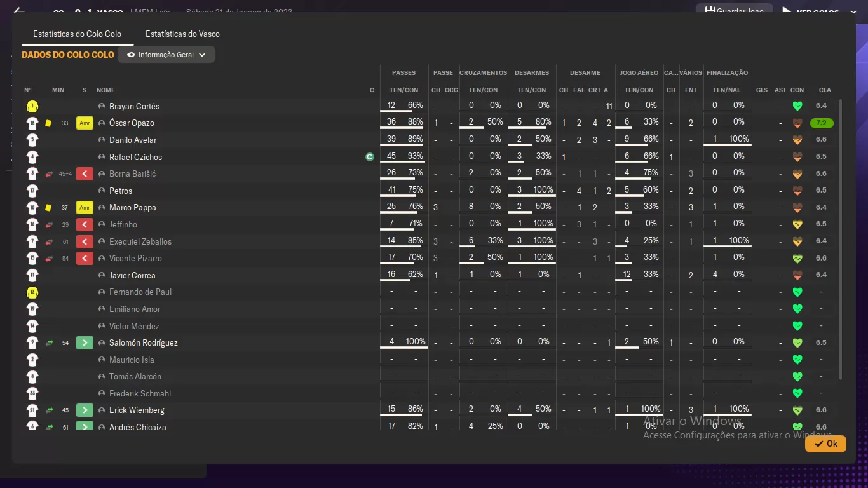Click Petros shirt number icon
Image resolution: width=868 pixels, height=488 pixels.
click(32, 191)
